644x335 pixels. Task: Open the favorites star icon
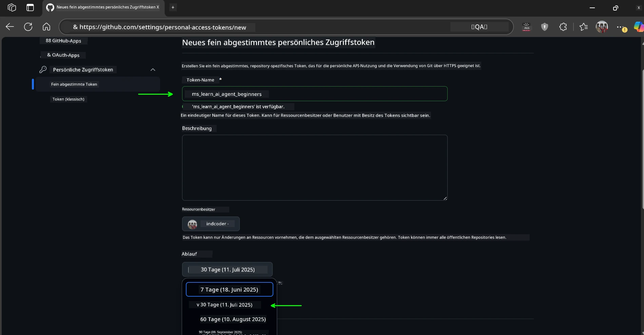click(x=583, y=27)
